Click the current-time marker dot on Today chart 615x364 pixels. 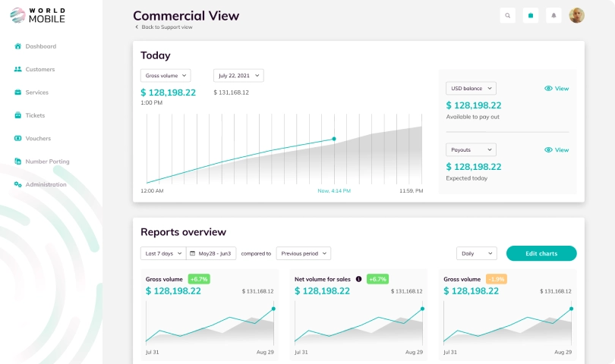coord(334,139)
